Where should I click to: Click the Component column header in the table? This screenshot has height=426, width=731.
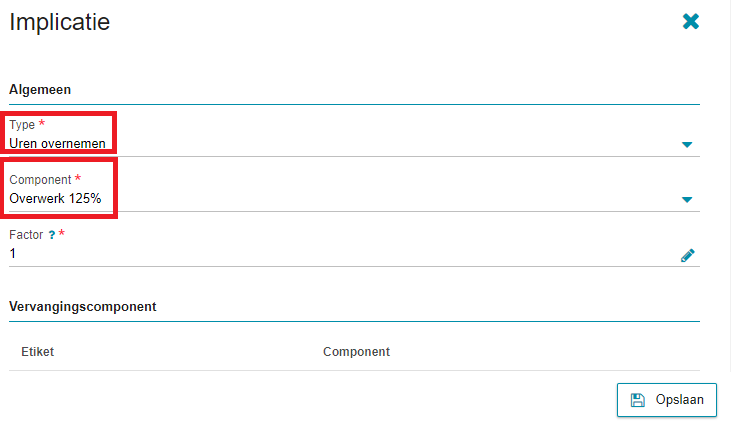coord(356,352)
